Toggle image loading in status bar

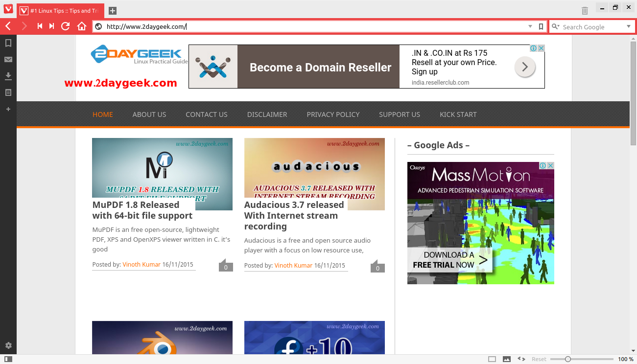(507, 359)
